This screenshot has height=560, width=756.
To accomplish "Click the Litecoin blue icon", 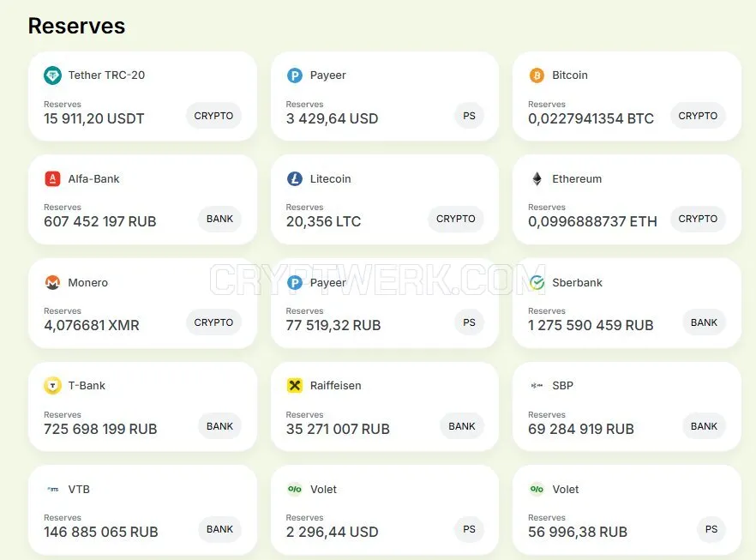I will [x=295, y=179].
